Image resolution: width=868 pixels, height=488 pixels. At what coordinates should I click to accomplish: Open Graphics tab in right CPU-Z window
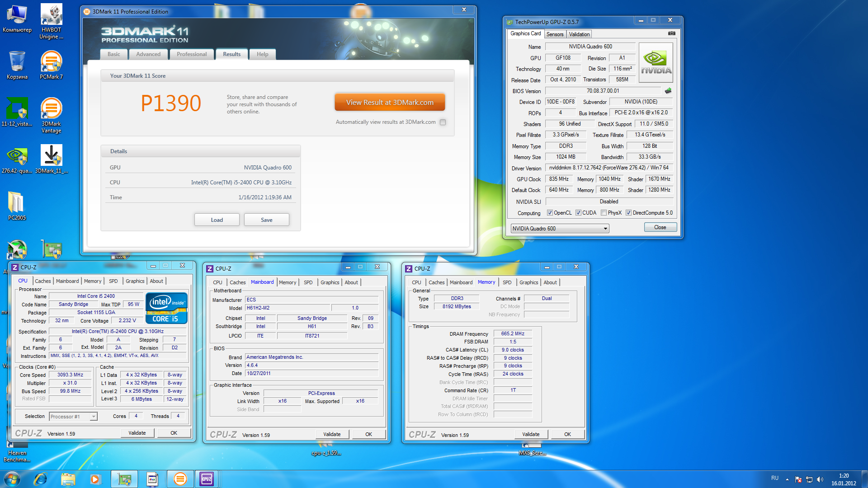[528, 282]
